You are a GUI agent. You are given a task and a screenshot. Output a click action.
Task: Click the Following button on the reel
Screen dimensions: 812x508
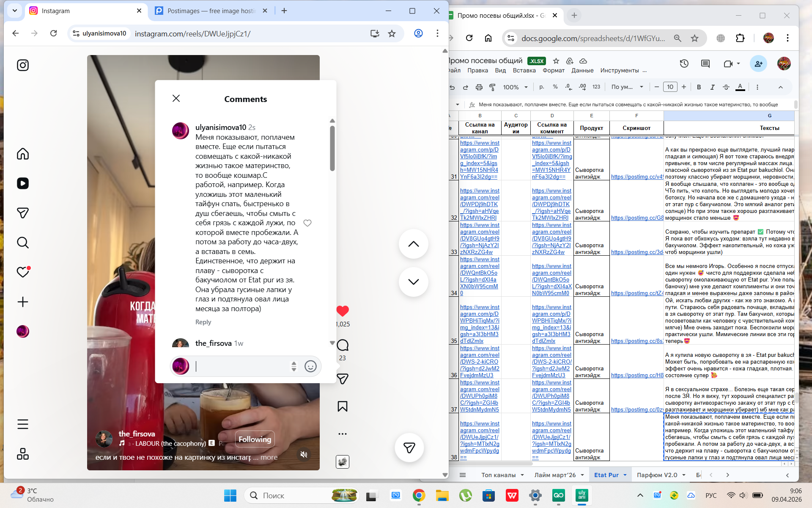[255, 439]
